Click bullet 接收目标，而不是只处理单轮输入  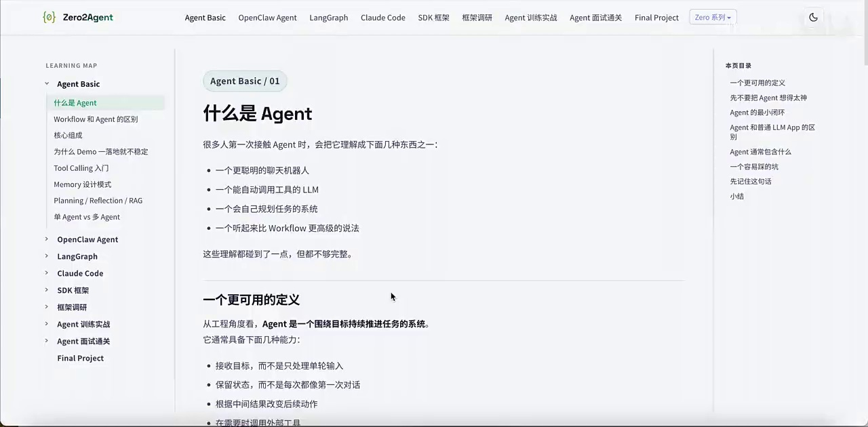[279, 366]
